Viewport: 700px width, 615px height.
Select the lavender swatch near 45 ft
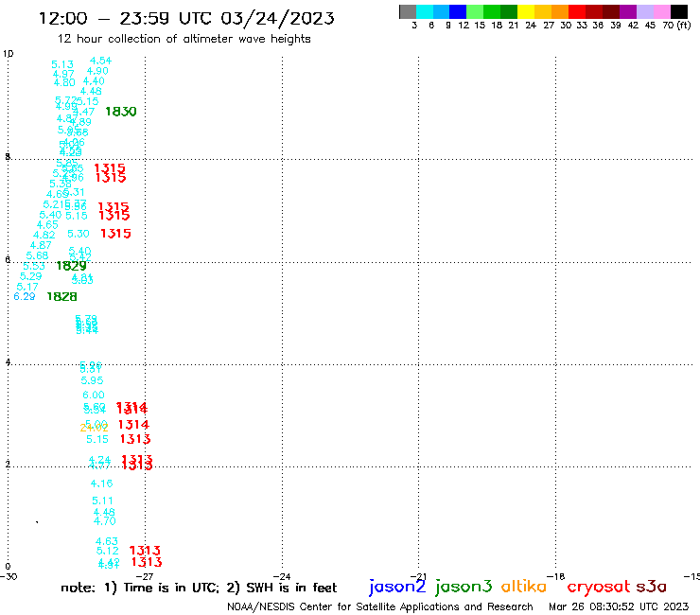[645, 11]
